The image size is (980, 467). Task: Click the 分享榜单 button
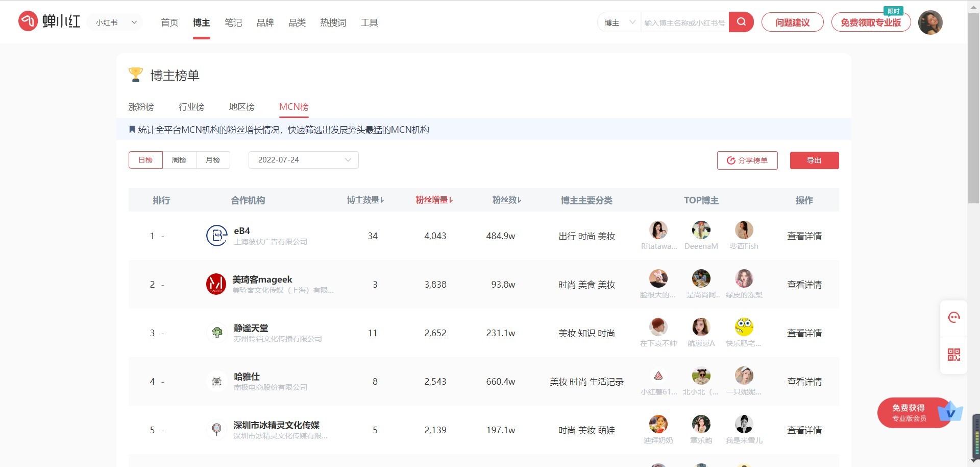point(747,160)
